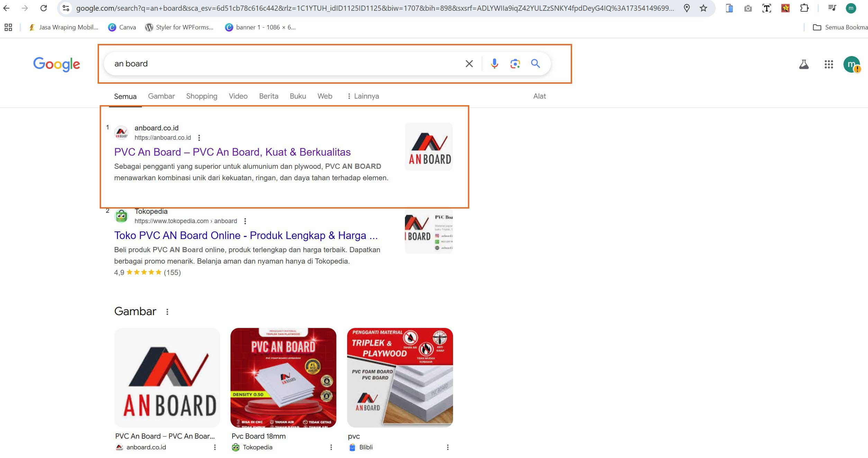Click the 4,9 star rating (155) text
Screen dimensions: 868x458
147,273
